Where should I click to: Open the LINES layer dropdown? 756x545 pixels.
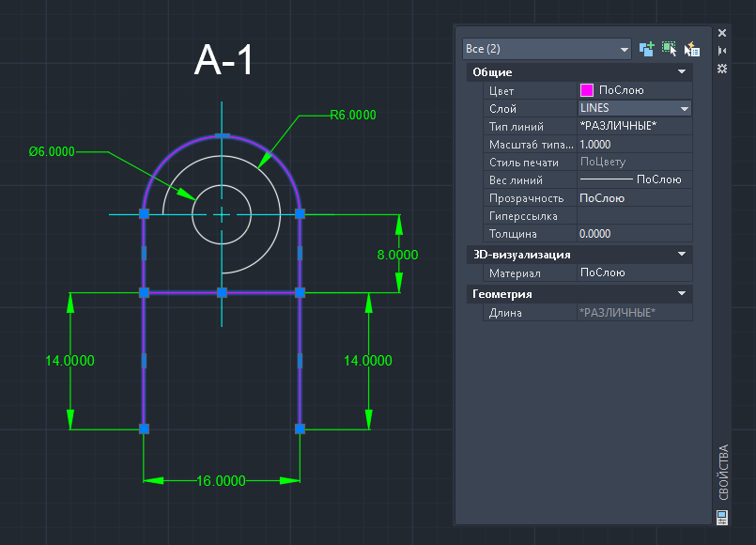635,108
